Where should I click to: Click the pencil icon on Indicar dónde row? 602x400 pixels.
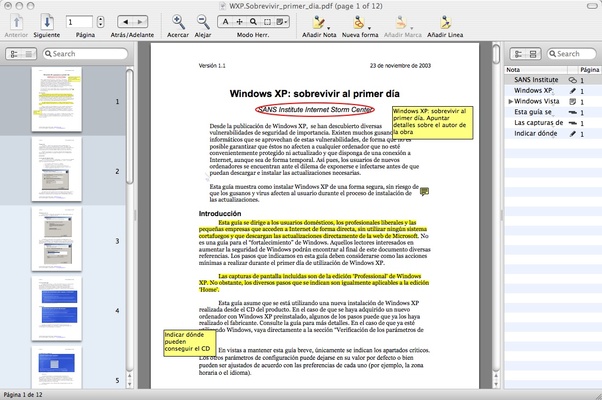point(572,134)
